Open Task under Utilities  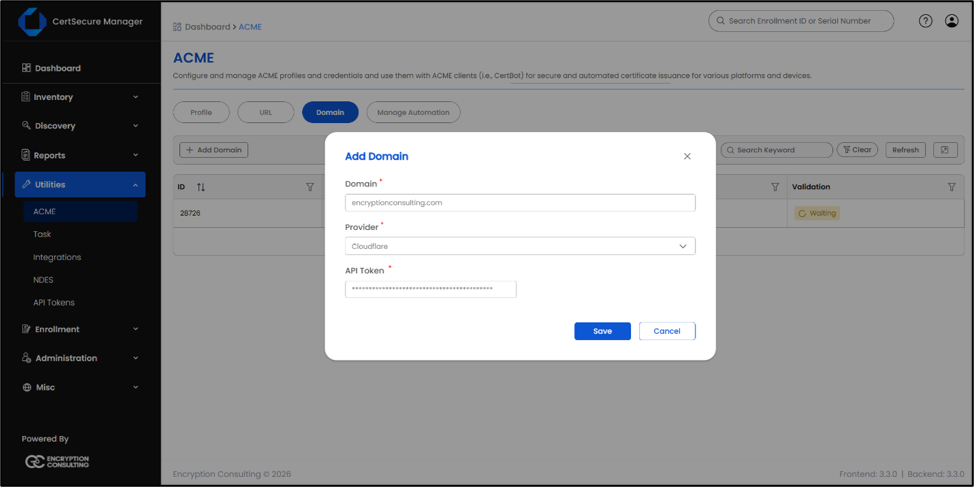coord(42,234)
